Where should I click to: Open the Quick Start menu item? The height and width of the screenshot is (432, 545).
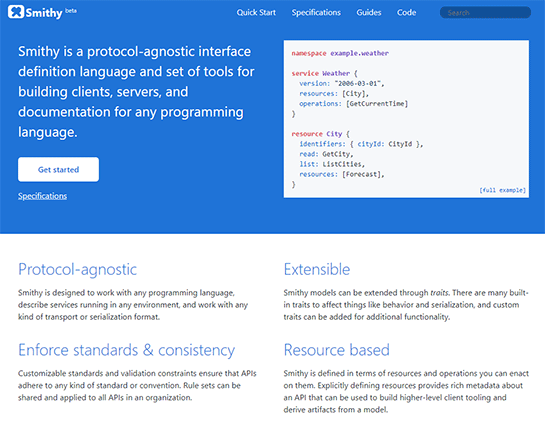[x=256, y=13]
